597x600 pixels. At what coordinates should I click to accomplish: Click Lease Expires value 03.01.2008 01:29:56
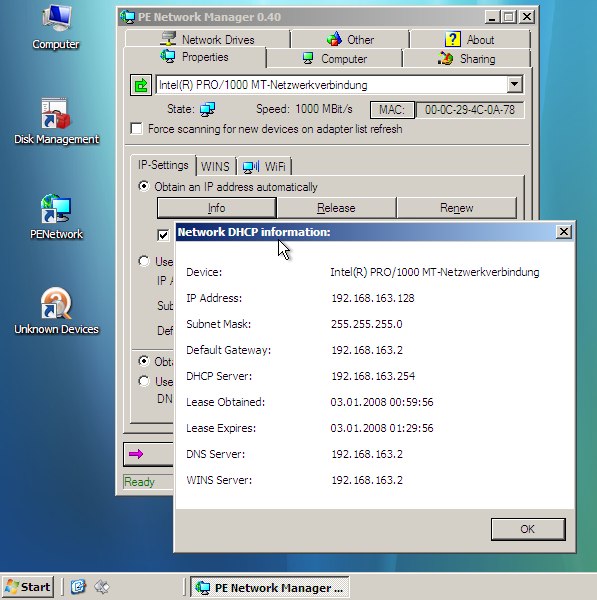point(382,428)
